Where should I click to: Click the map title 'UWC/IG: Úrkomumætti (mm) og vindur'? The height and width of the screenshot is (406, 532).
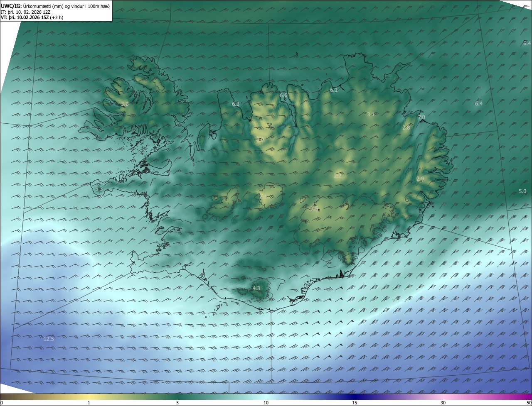coord(55,6)
